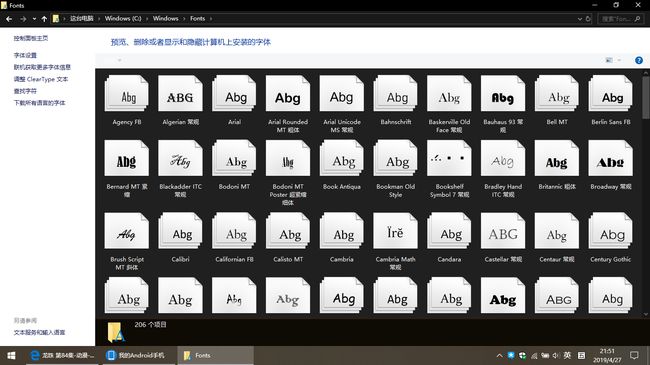
Task: Select the Bauhaus 93 font icon
Action: pyautogui.click(x=502, y=94)
